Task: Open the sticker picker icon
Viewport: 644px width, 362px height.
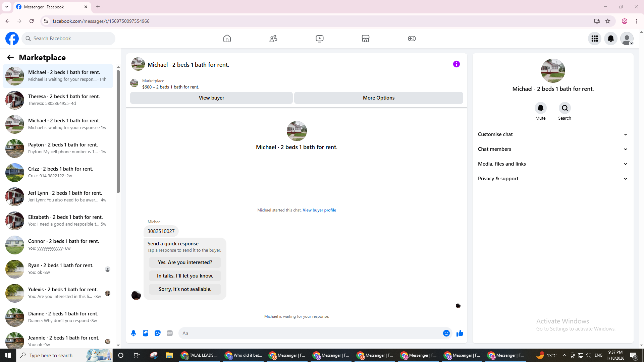Action: point(158,333)
